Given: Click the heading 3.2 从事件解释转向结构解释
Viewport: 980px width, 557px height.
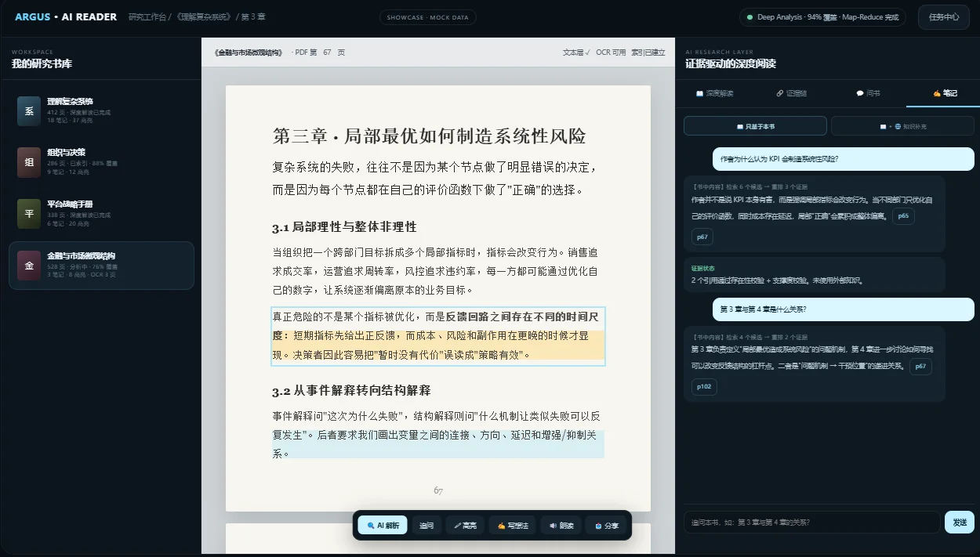Looking at the screenshot, I should point(351,391).
